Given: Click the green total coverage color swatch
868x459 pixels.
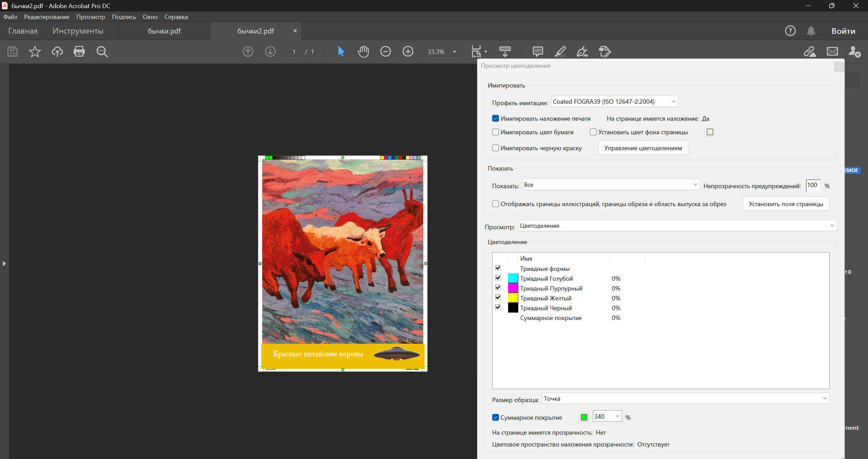Looking at the screenshot, I should click(x=584, y=417).
